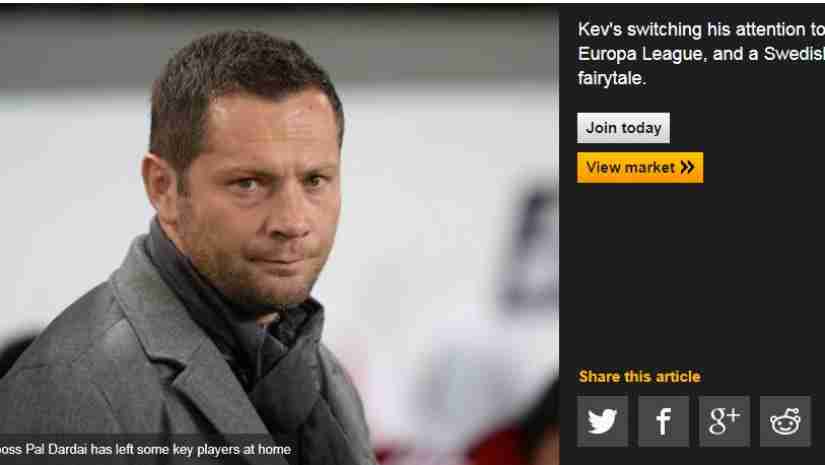
Task: Click the Join today button
Action: [623, 128]
